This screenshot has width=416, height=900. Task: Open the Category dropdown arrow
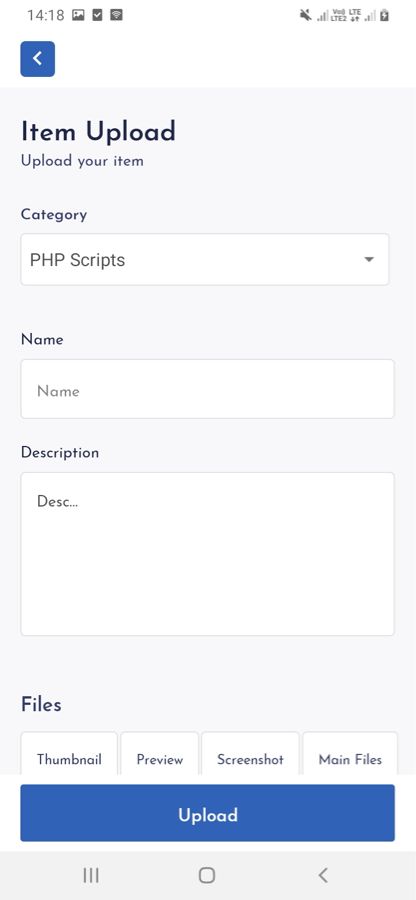click(x=369, y=259)
